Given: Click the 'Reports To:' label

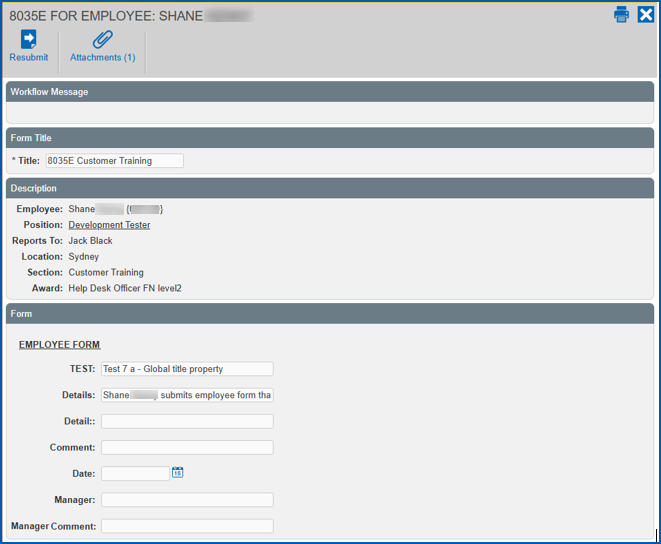Looking at the screenshot, I should (x=38, y=241).
